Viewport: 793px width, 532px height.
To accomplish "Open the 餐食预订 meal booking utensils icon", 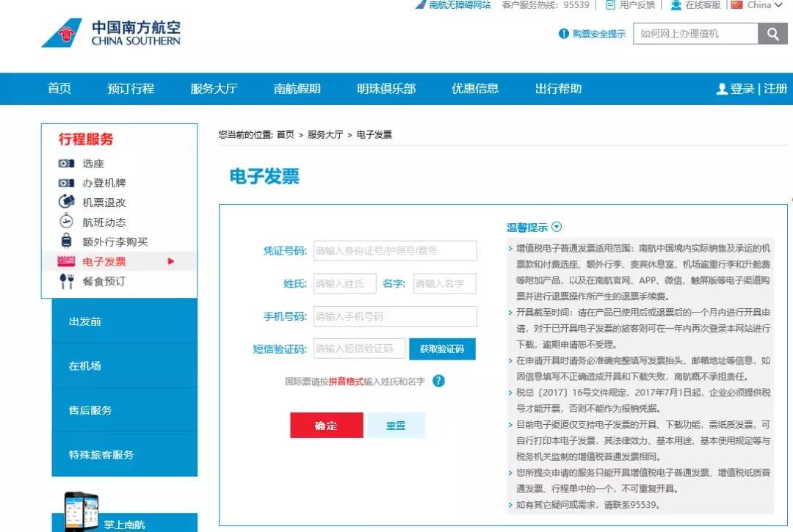I will (68, 280).
